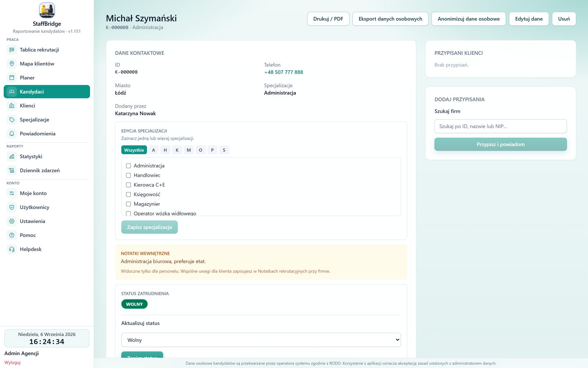This screenshot has height=368, width=588.
Task: Click the Edytuj dane button
Action: 529,19
